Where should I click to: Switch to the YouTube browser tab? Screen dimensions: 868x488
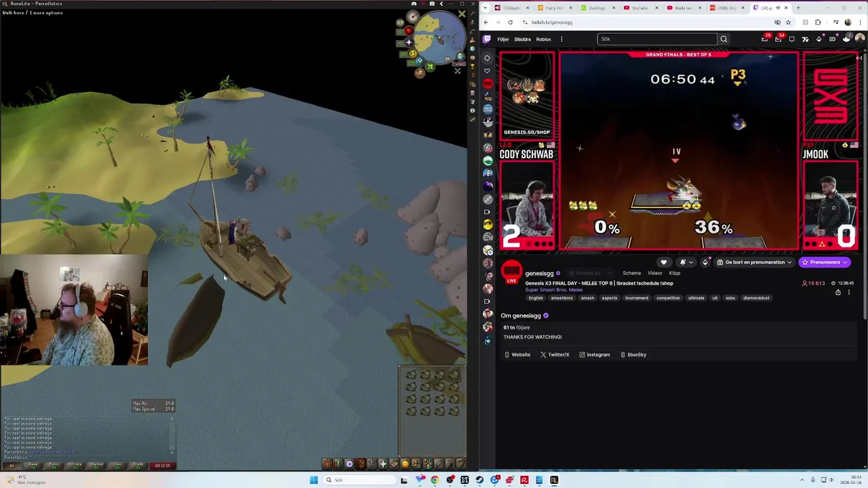tap(639, 7)
